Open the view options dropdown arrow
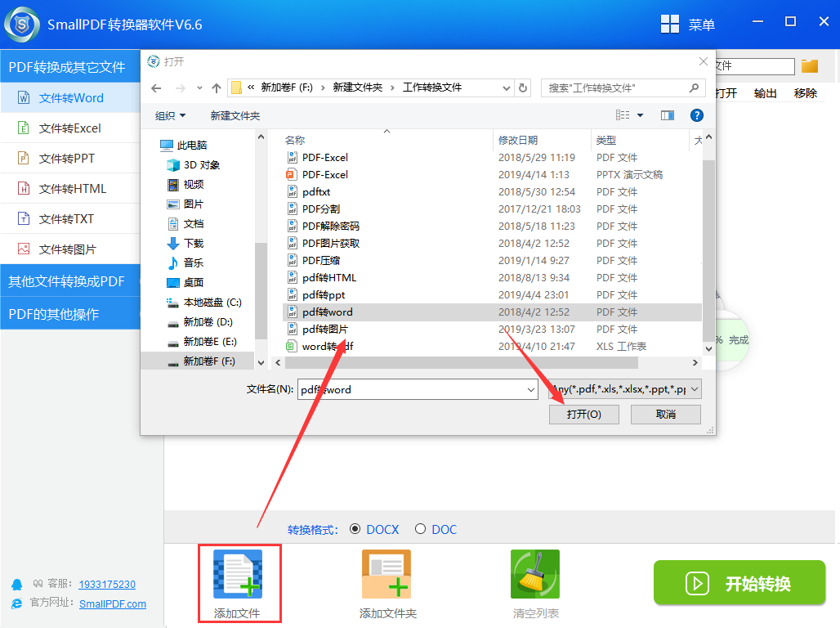Screen dimensions: 840x628 point(640,115)
